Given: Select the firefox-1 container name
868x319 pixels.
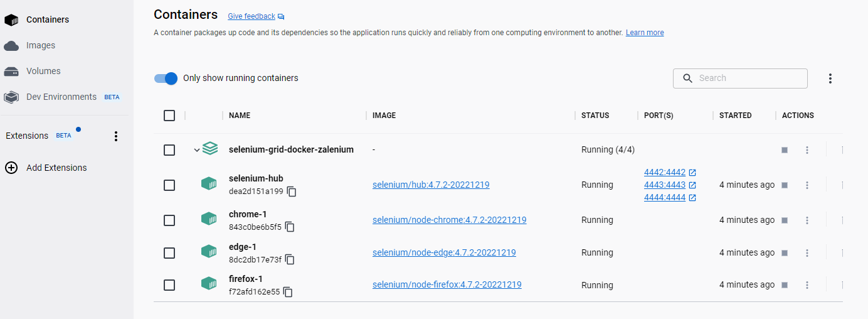Looking at the screenshot, I should 246,279.
